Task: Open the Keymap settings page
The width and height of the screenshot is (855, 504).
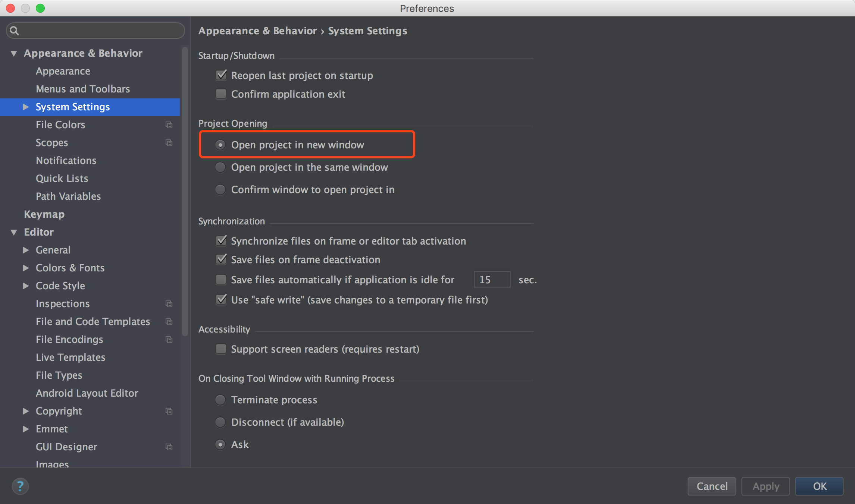Action: click(44, 214)
